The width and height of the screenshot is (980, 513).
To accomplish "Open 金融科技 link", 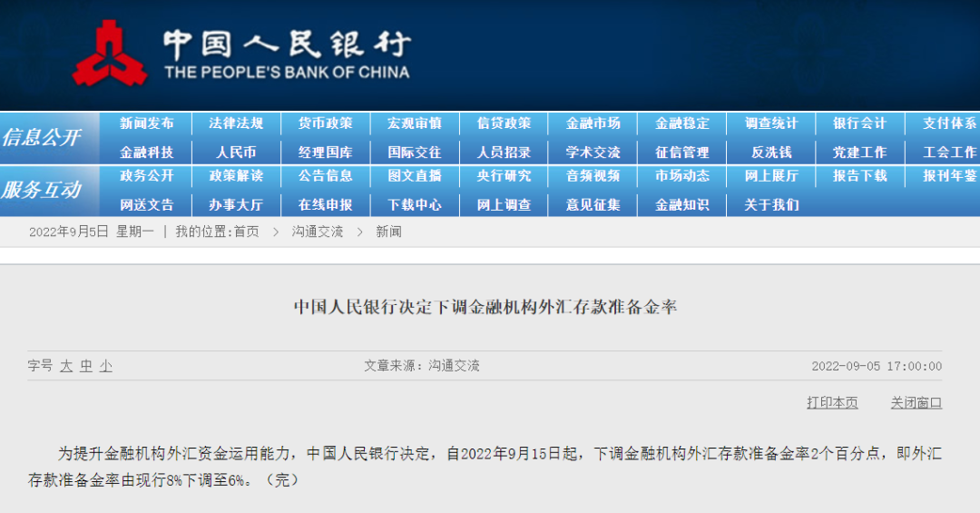I will 147,152.
